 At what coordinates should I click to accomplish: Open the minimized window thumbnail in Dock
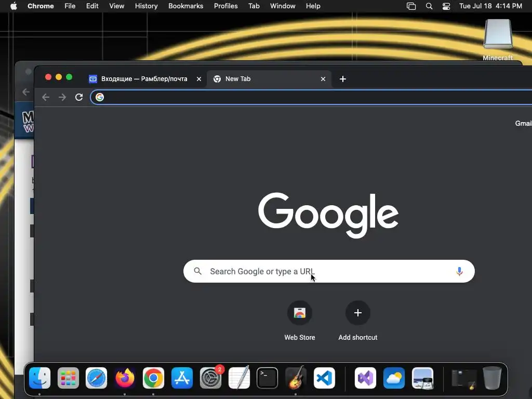464,379
